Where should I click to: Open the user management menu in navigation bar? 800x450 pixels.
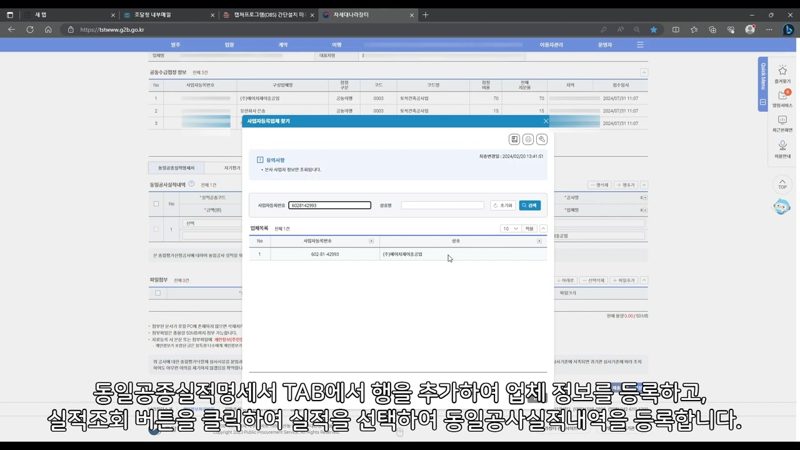(551, 45)
